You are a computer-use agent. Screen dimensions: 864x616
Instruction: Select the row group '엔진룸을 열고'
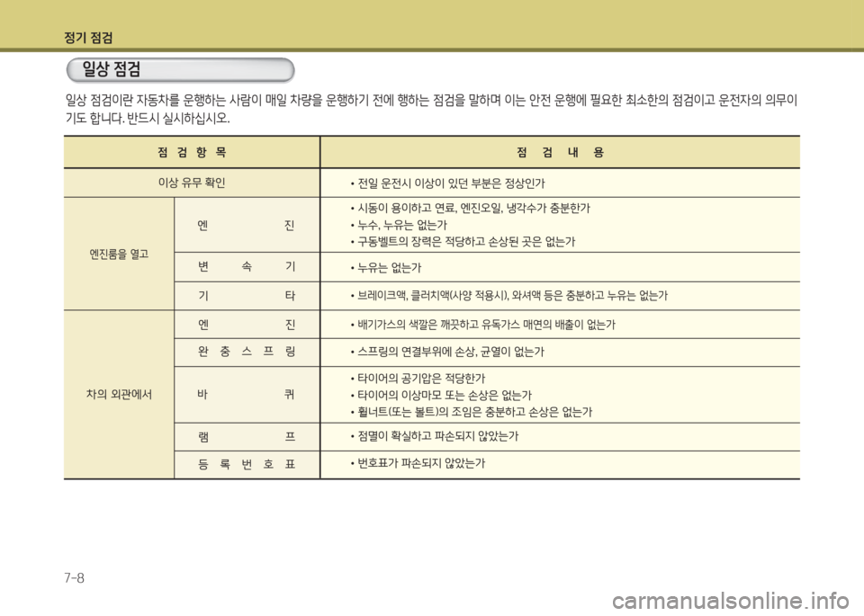(119, 254)
